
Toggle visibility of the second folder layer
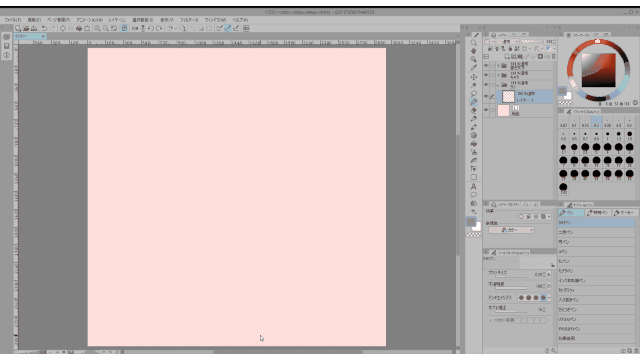(x=486, y=75)
